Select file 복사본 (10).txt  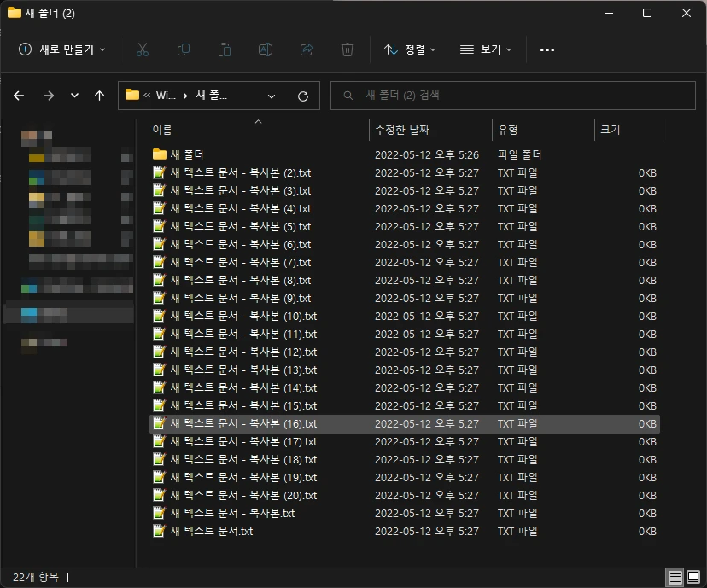click(x=405, y=317)
